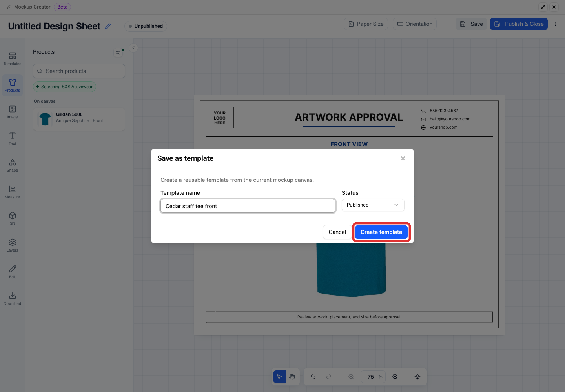Screen dimensions: 565x392
Task: Click the Save button in header
Action: [x=471, y=24]
